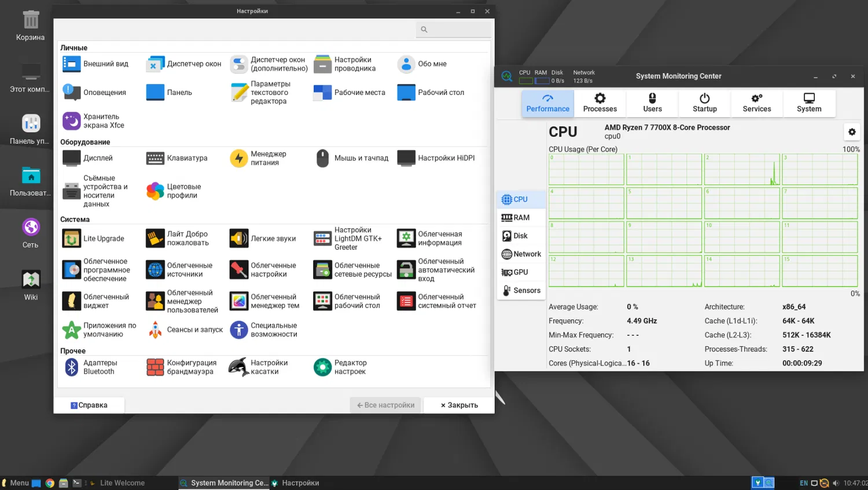Open Параметры текстового редактора

pos(261,92)
